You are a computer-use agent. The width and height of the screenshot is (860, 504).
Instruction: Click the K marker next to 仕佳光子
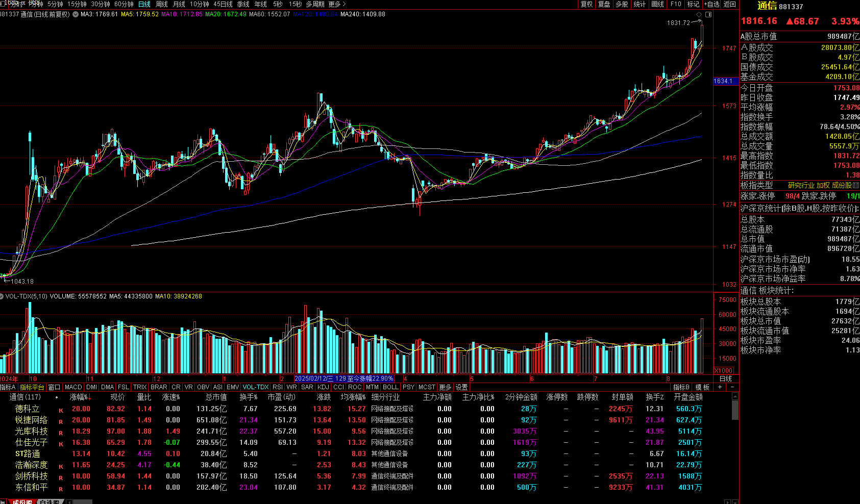click(x=61, y=444)
